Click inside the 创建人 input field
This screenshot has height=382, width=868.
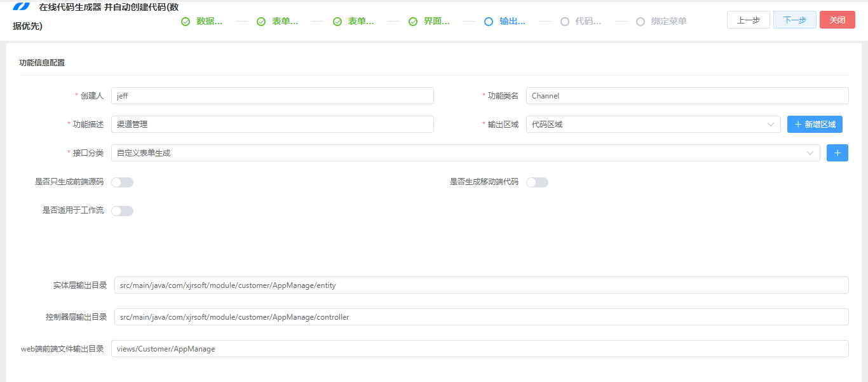[x=273, y=95]
